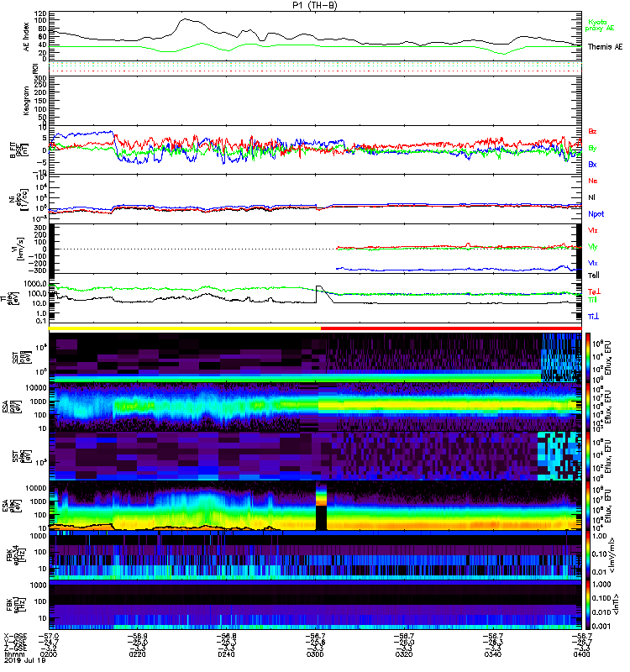Image resolution: width=630 pixels, height=672 pixels.
Task: Click the 0340 time tick label
Action: click(x=493, y=654)
